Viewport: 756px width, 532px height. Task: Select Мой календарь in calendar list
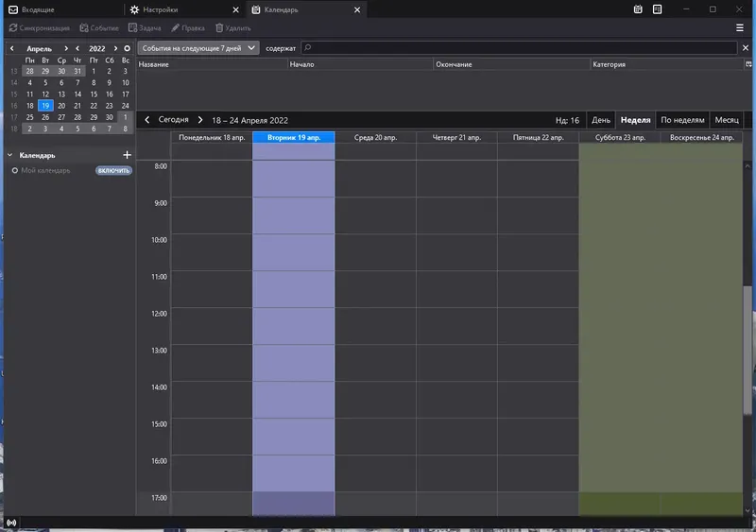tap(45, 170)
